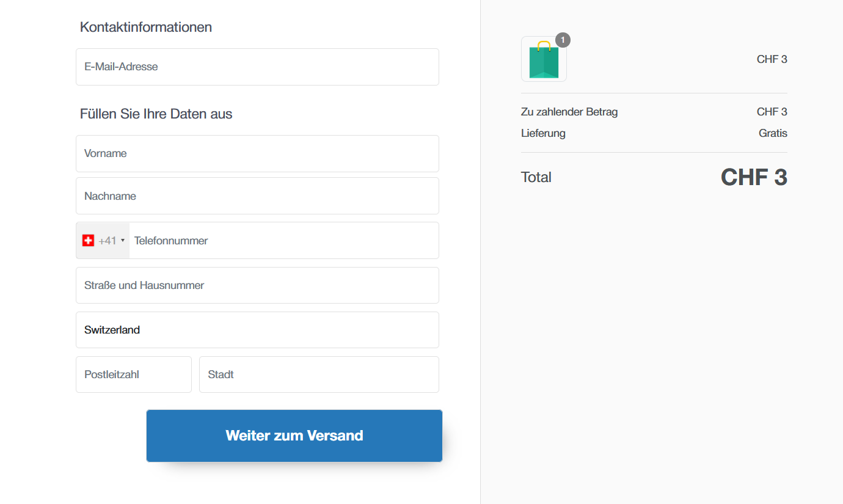The height and width of the screenshot is (504, 843).
Task: Click into the Nachname field
Action: 257,196
